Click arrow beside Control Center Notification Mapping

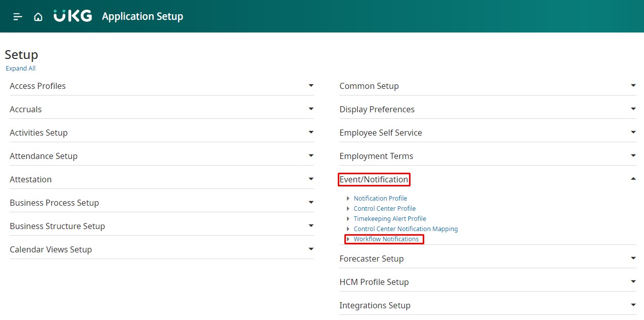[x=348, y=229]
